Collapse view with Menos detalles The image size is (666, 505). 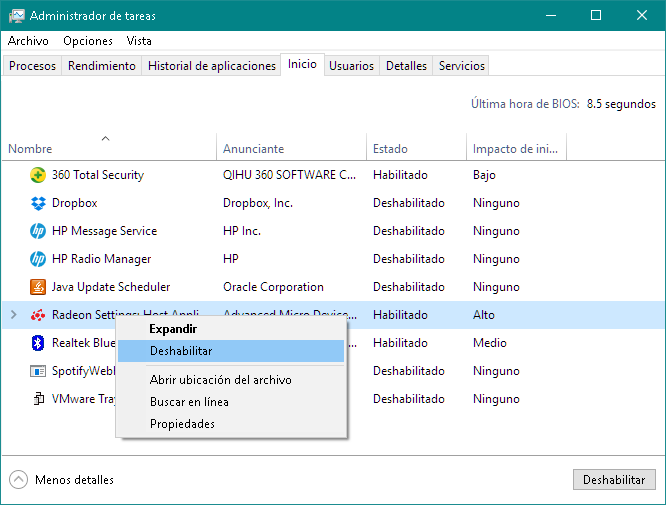coord(62,480)
